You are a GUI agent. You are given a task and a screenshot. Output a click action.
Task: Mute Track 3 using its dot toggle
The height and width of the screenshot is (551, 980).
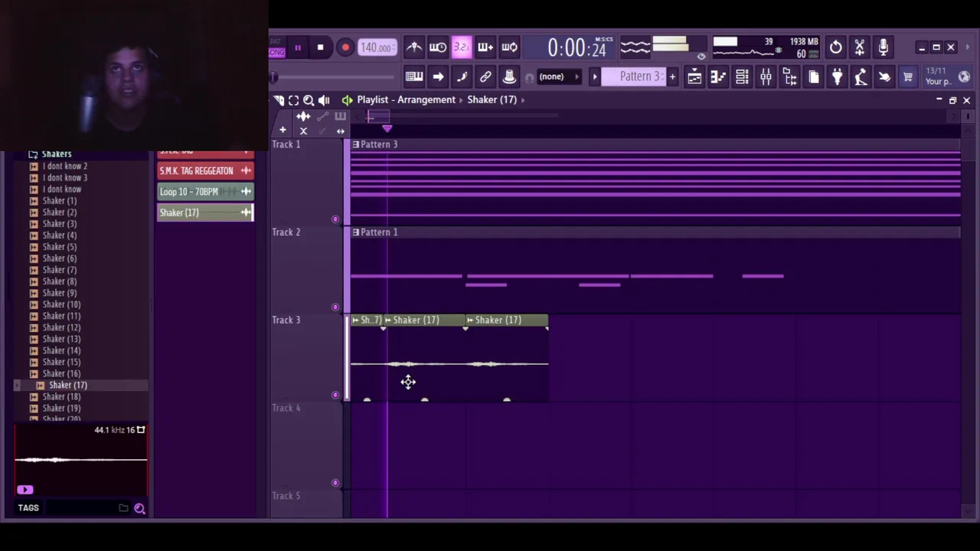pos(335,396)
